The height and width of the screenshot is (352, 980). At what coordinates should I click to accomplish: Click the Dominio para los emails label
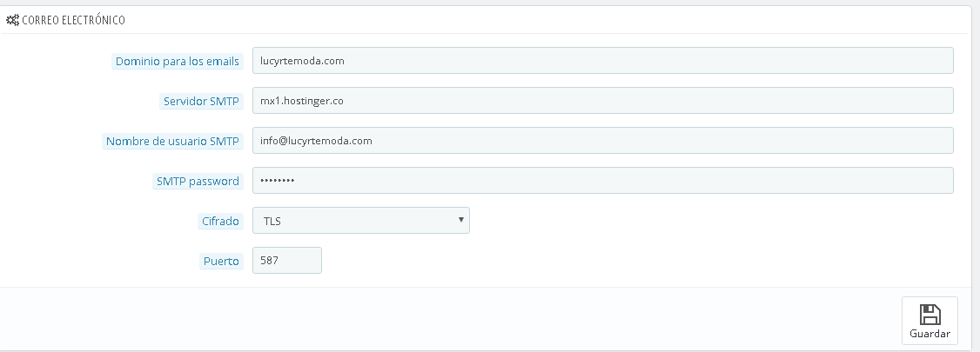tap(177, 62)
